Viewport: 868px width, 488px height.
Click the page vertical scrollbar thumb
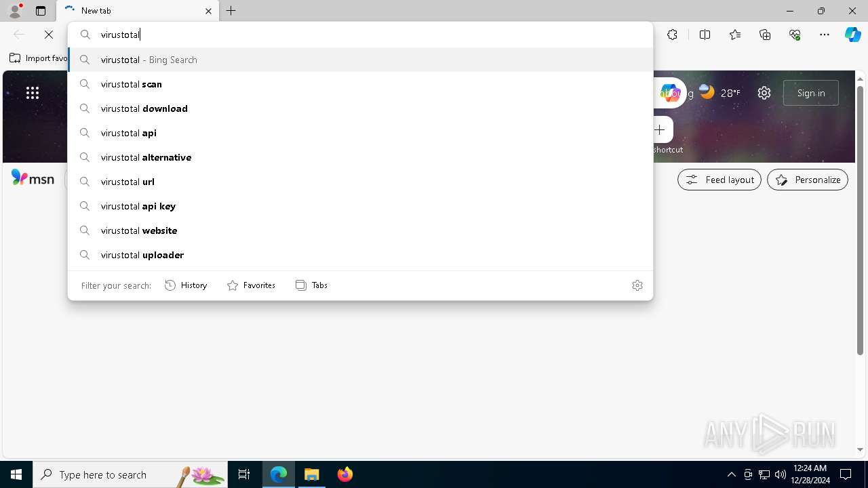pos(861,220)
